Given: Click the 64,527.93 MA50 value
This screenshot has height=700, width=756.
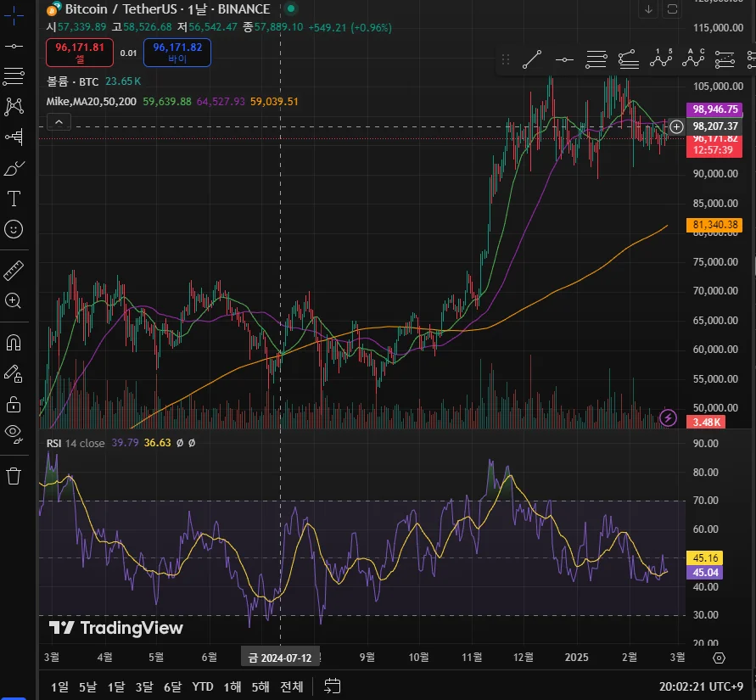Looking at the screenshot, I should pos(221,102).
